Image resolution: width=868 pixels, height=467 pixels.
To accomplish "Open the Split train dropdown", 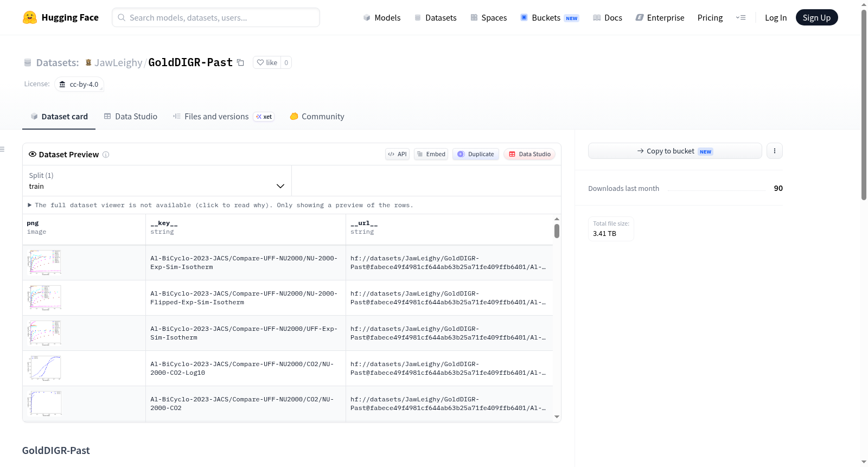I will coord(157,181).
